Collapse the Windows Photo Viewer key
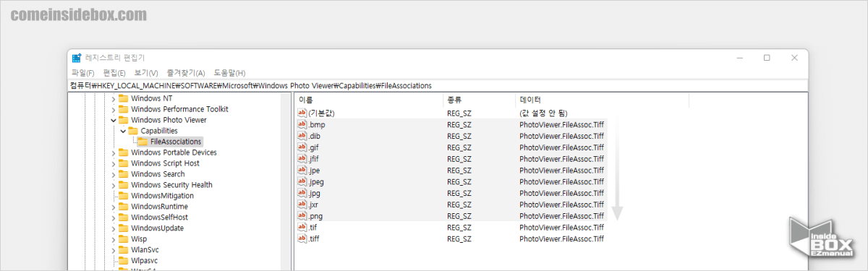868x271 pixels. [113, 120]
